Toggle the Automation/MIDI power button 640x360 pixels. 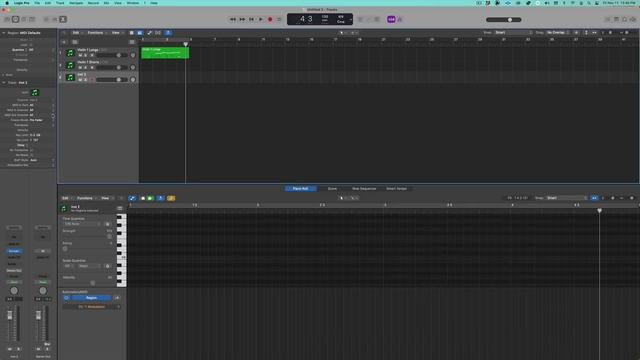pos(67,298)
